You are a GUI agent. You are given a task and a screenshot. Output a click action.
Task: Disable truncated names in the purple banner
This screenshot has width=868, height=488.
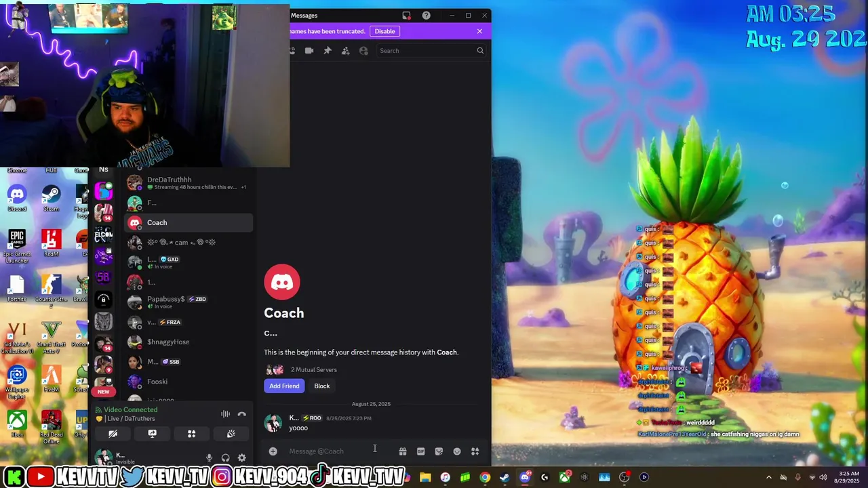tap(384, 31)
